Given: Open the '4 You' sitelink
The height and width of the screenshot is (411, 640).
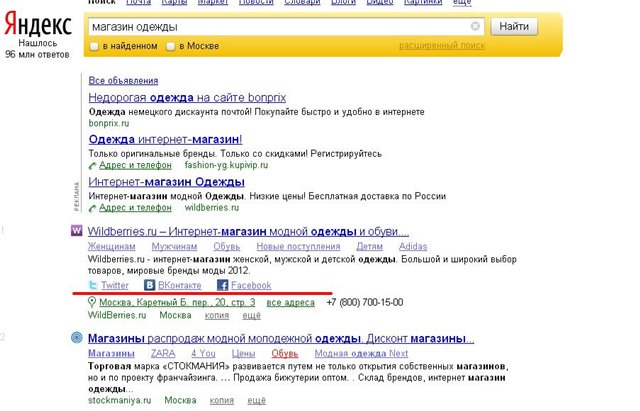Looking at the screenshot, I should coord(203,353).
